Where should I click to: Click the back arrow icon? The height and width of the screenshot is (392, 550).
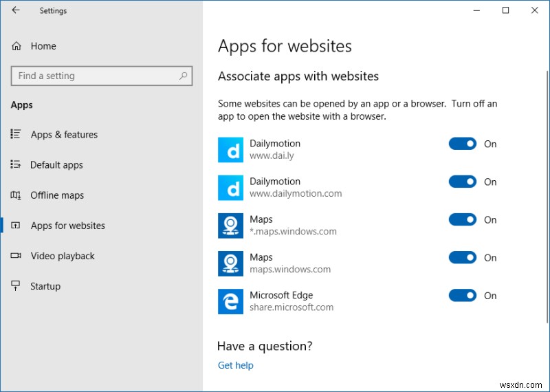click(16, 10)
